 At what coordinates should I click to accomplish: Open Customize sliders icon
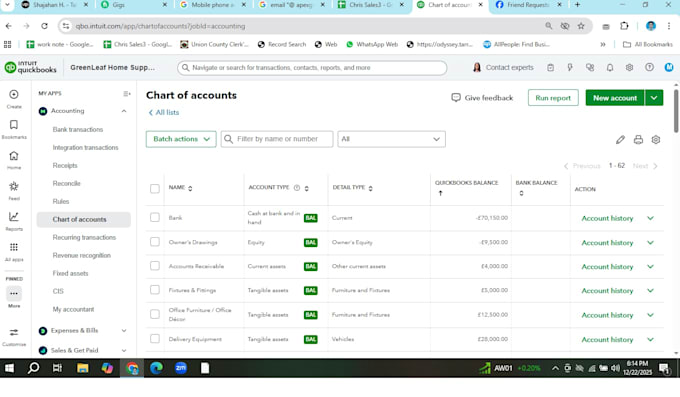click(x=14, y=332)
